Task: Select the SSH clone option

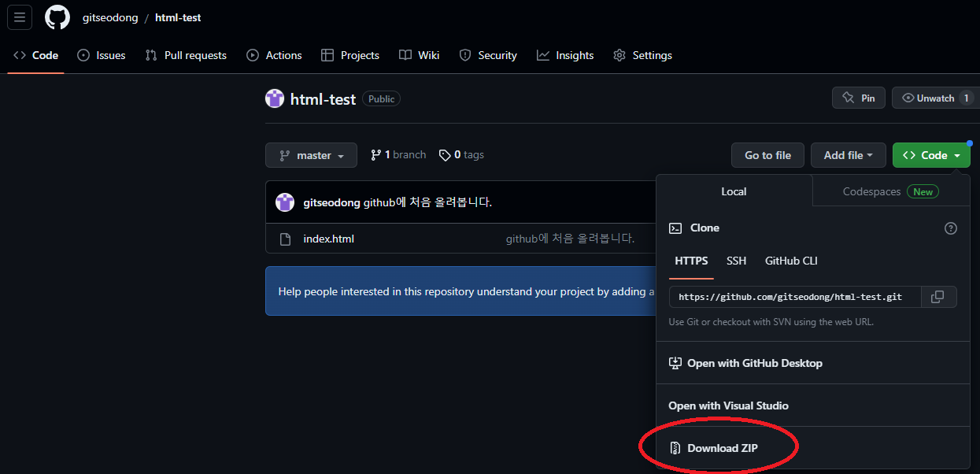Action: pyautogui.click(x=737, y=261)
